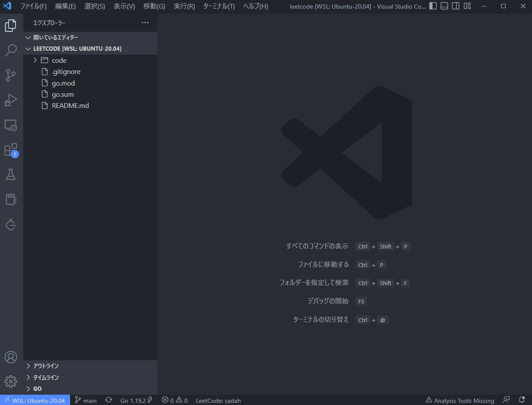Open the .gitignore file
This screenshot has height=405, width=532.
click(x=90, y=72)
